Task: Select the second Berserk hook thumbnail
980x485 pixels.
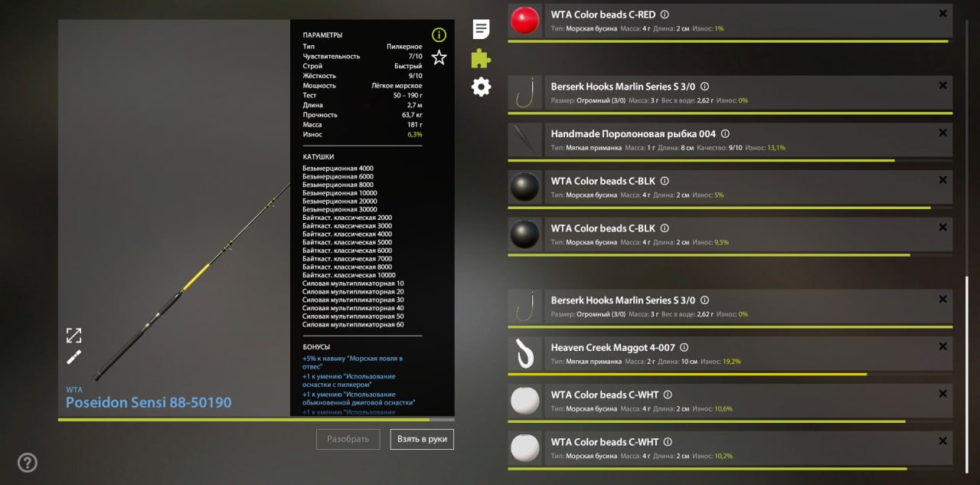Action: (525, 306)
